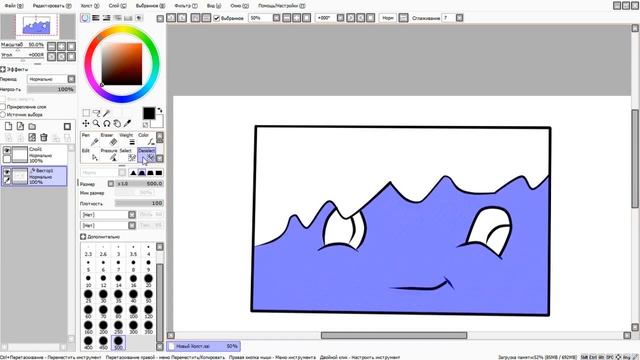This screenshot has height=360, width=640.
Task: Click the Норм button in toolbar
Action: (x=388, y=18)
